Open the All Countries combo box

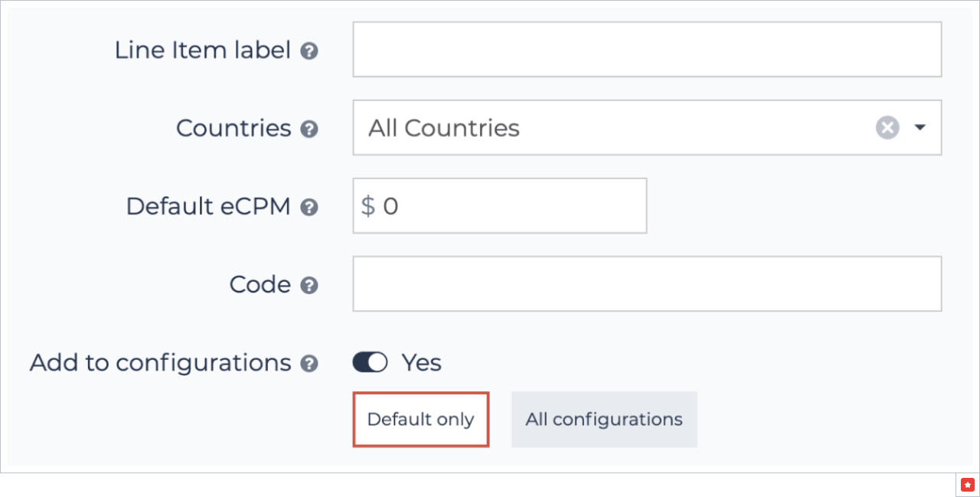click(x=612, y=127)
